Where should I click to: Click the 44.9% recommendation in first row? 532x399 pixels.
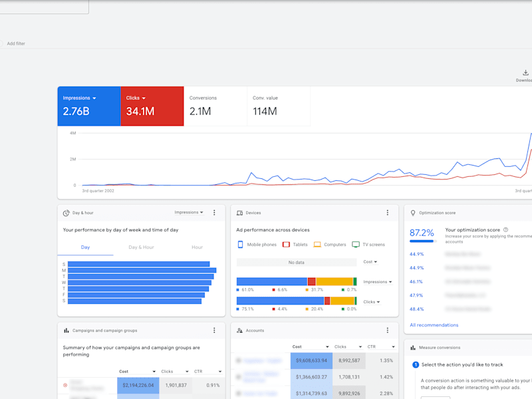point(417,254)
